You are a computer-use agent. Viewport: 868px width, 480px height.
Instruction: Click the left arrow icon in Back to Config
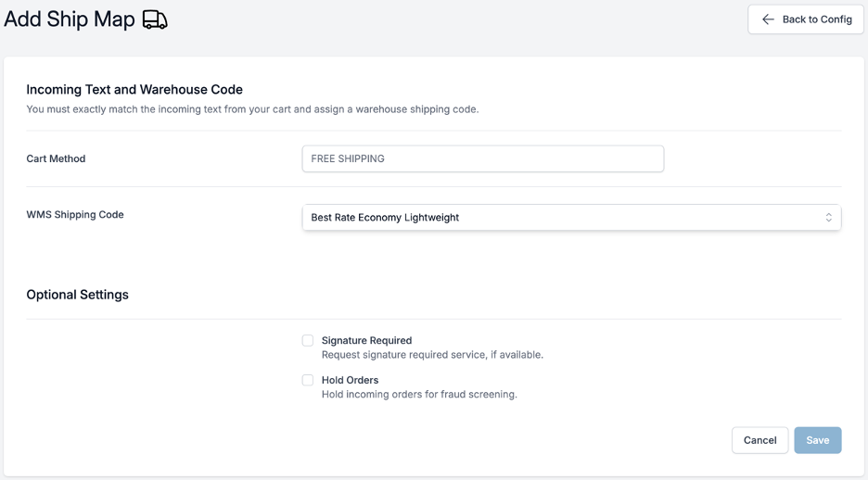768,19
